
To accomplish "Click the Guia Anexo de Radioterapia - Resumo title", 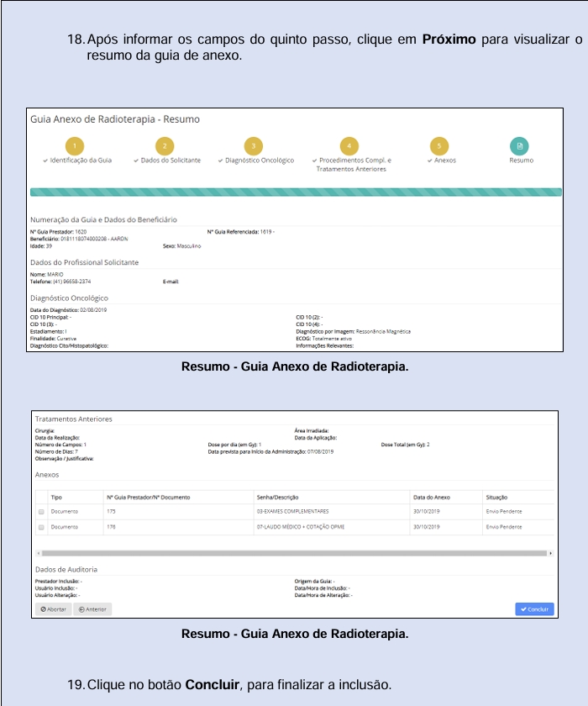I will click(x=115, y=119).
